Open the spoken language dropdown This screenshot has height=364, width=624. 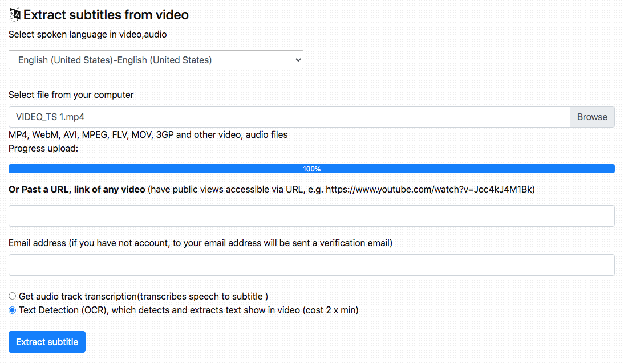[x=156, y=60]
